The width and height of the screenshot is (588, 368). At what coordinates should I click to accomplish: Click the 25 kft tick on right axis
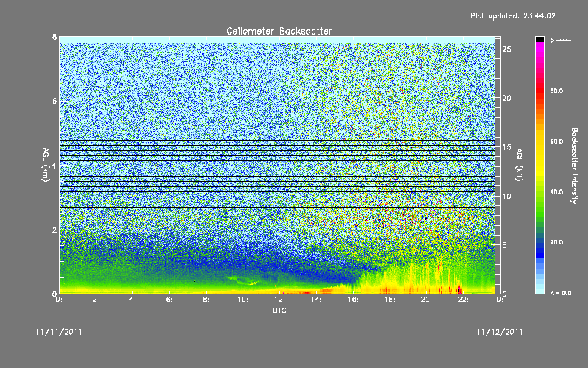[x=506, y=49]
